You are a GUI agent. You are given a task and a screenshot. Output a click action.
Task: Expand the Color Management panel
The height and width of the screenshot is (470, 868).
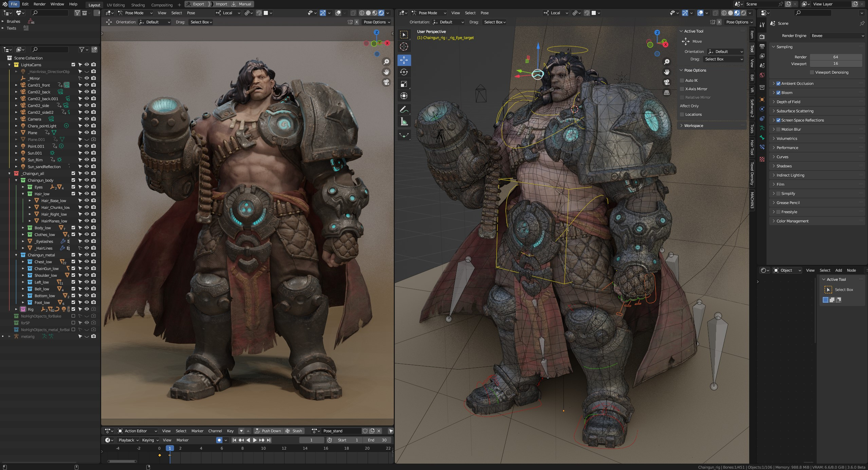pyautogui.click(x=817, y=221)
